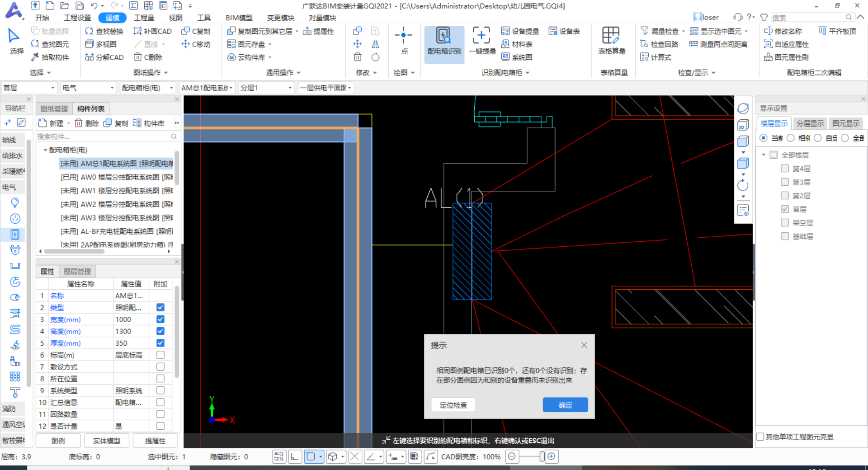Open the 表格算量 tool

(611, 41)
